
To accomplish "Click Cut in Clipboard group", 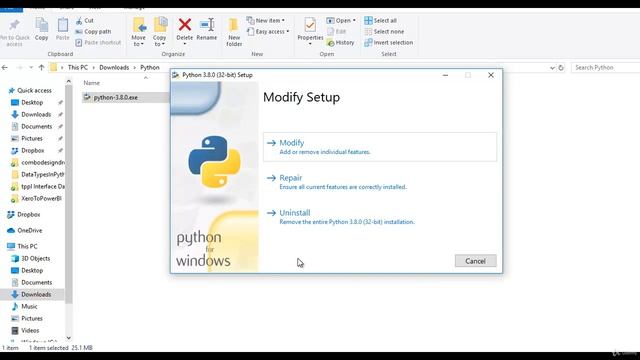I will click(84, 20).
